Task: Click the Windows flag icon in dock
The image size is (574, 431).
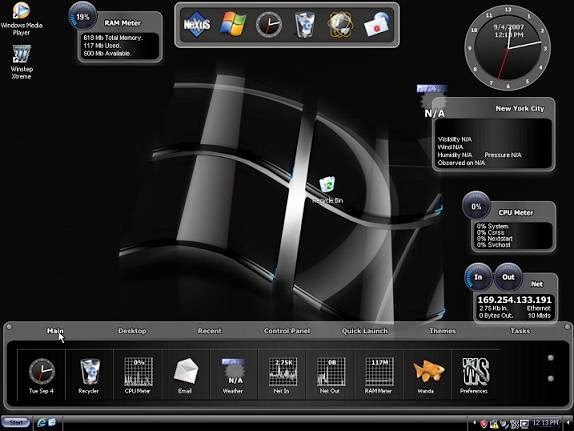Action: [232, 24]
